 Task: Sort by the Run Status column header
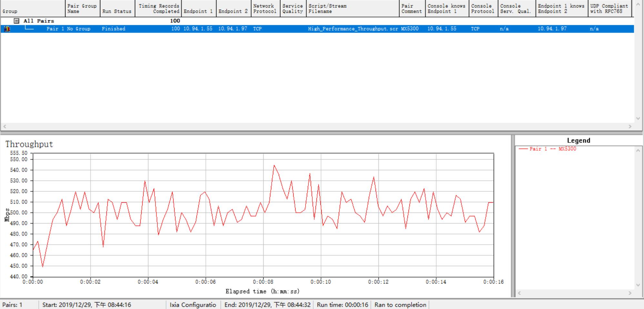click(117, 9)
